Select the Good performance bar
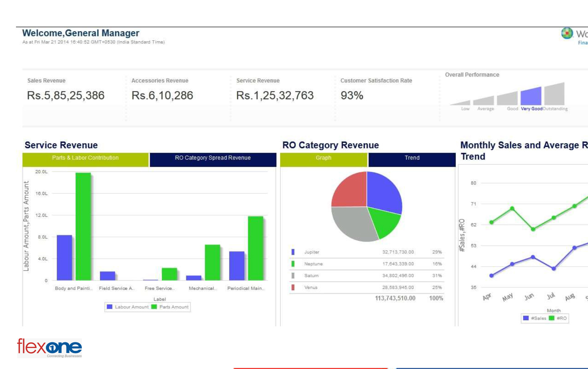 click(x=507, y=99)
